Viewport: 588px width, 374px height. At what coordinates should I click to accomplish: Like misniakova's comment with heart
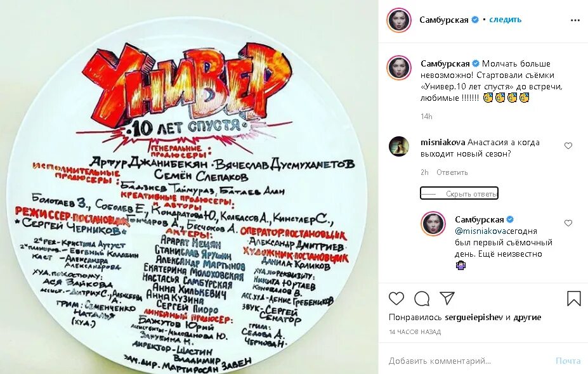coord(568,146)
